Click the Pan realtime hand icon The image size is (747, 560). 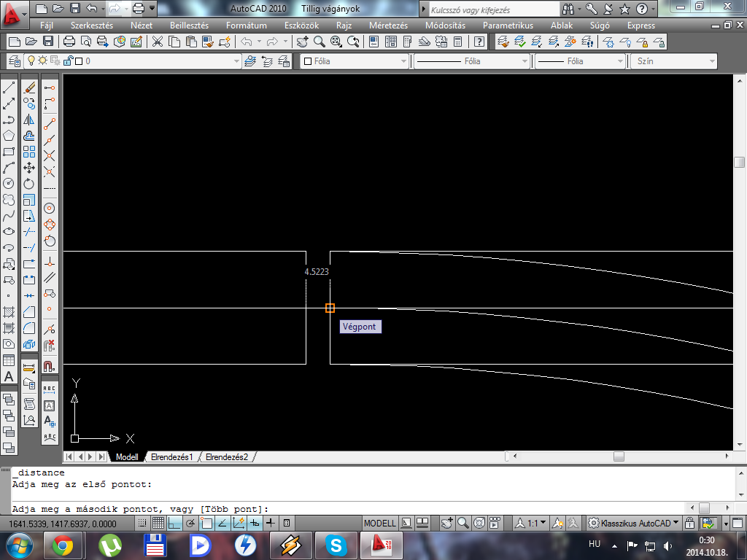tap(302, 42)
